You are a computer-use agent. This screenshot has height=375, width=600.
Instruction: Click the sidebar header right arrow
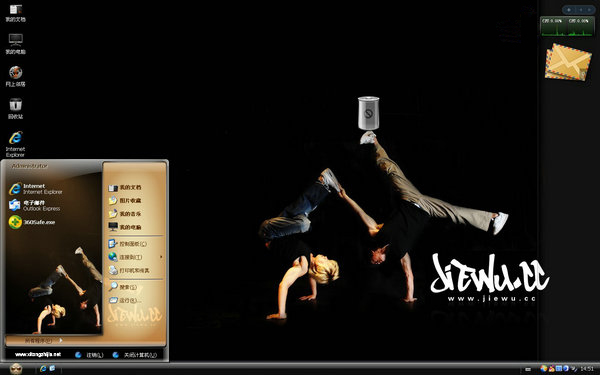point(589,10)
